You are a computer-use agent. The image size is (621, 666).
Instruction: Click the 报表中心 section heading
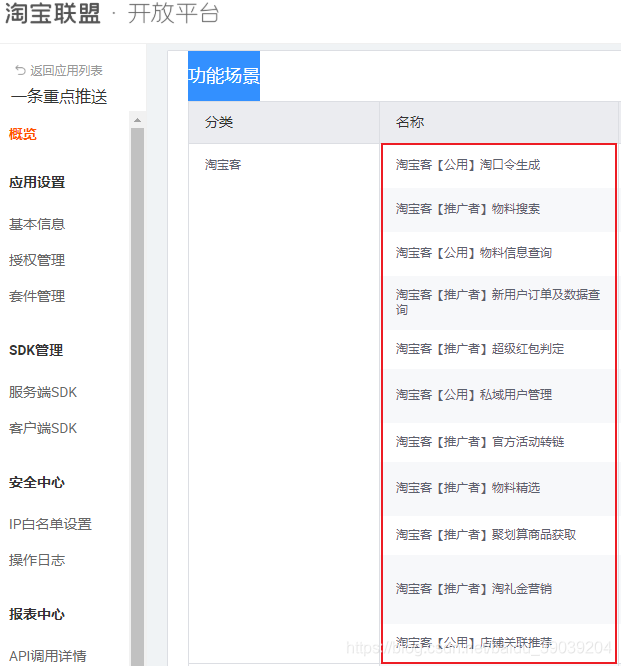coord(37,614)
